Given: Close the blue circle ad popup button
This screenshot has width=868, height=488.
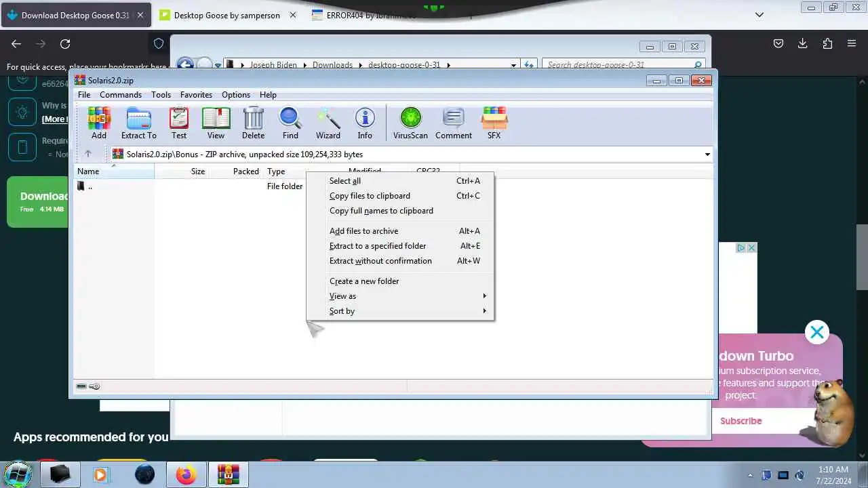Looking at the screenshot, I should pos(817,332).
